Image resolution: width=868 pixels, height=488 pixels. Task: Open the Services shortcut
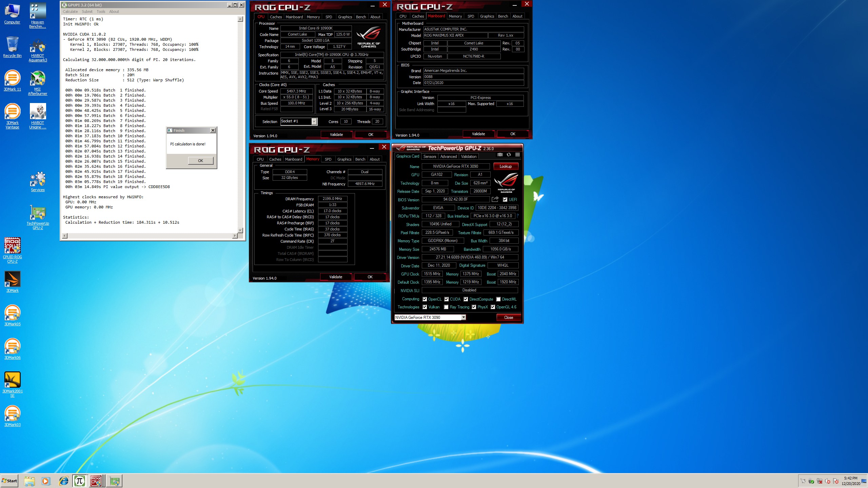pos(38,182)
